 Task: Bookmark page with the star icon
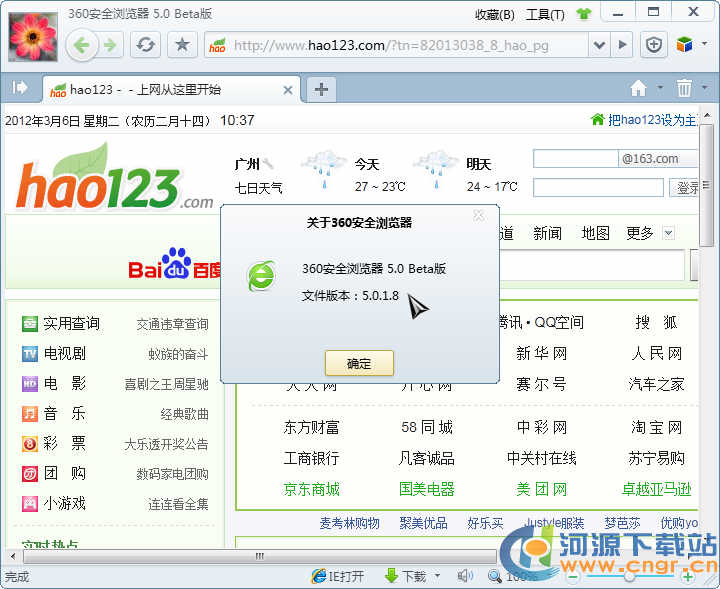pos(182,45)
